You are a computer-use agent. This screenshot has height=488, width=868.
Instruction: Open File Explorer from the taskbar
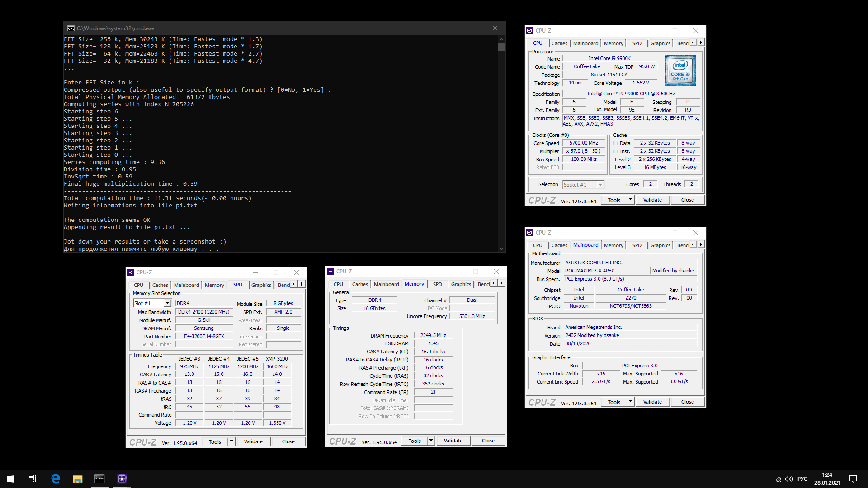78,479
